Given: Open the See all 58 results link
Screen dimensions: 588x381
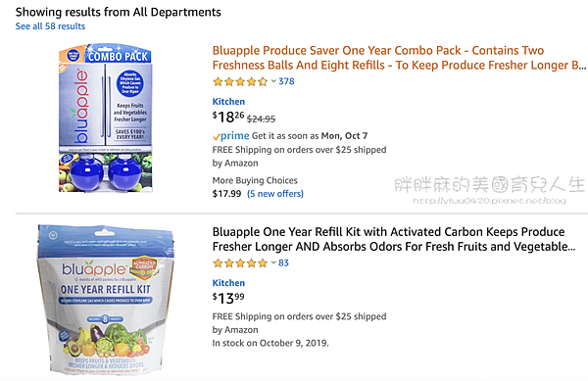Looking at the screenshot, I should 50,26.
